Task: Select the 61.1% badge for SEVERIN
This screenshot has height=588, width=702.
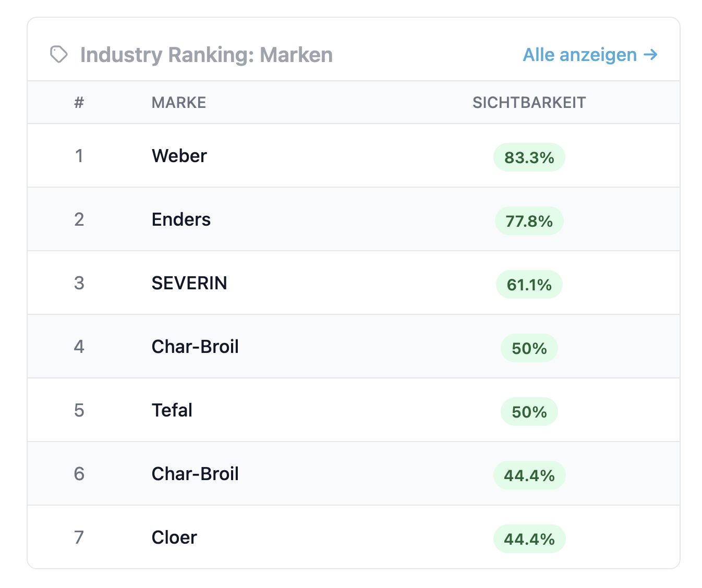Action: point(529,285)
